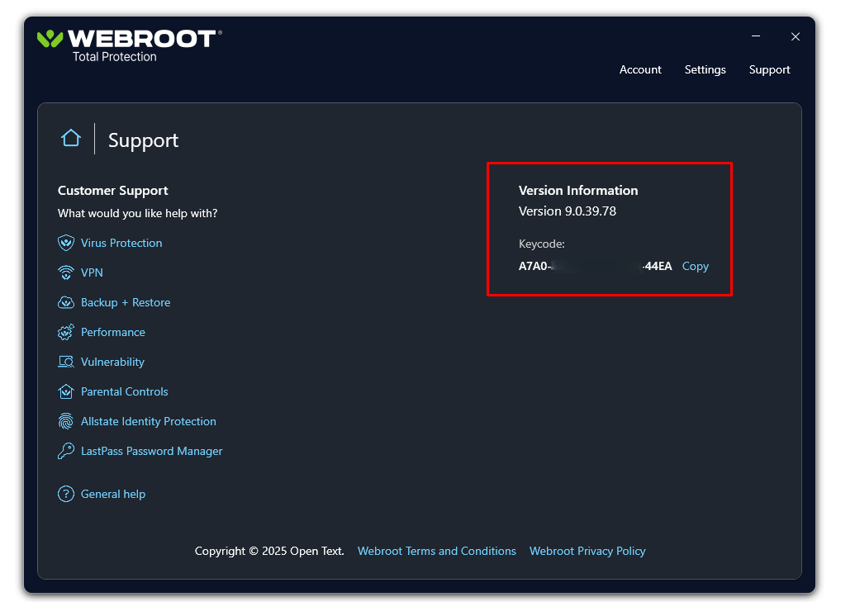Open Webroot Terms and Conditions
Image resolution: width=841 pixels, height=616 pixels.
pos(436,551)
